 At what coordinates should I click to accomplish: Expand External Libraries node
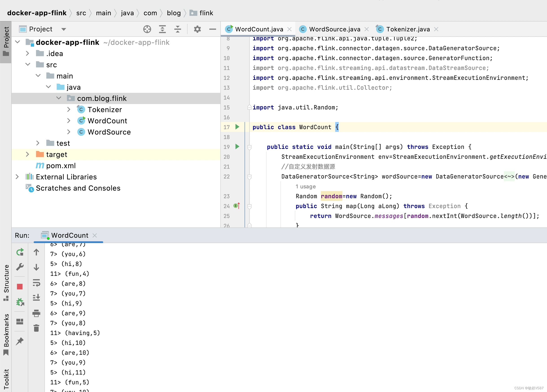[17, 177]
